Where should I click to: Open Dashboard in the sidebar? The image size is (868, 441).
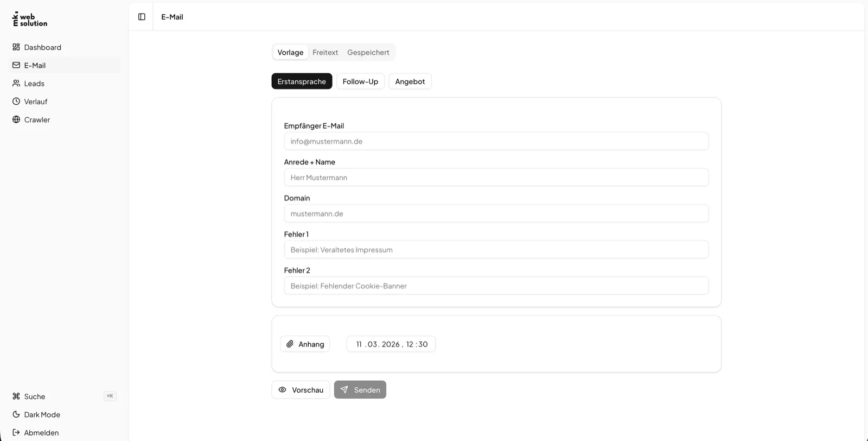64,47
